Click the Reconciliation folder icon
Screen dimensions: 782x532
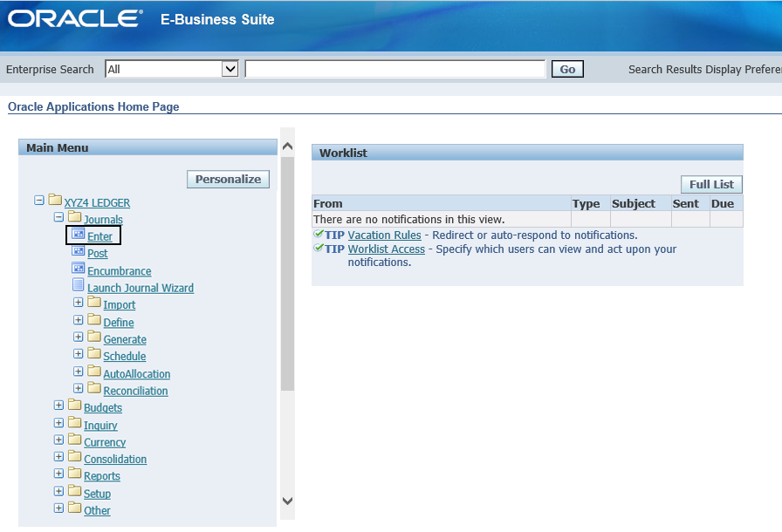(94, 387)
